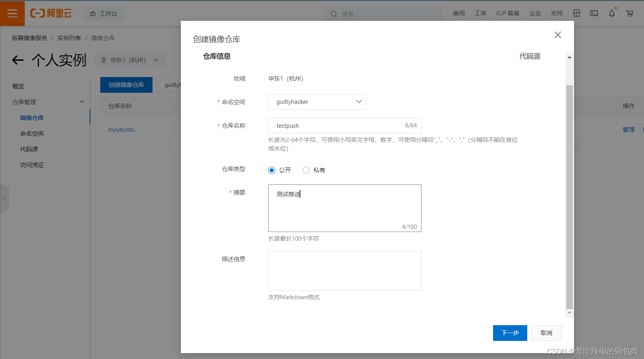
Task: View the shopping cart icon
Action: 629,13
